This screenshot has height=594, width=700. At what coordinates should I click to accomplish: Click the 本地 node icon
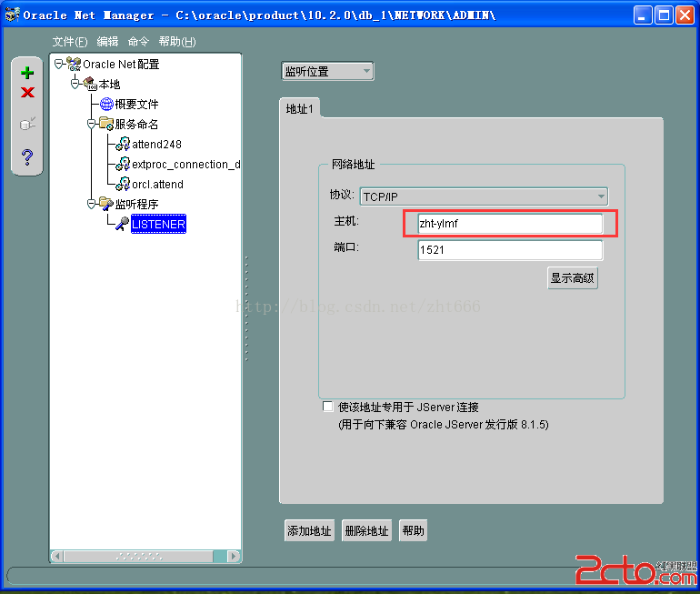(90, 84)
